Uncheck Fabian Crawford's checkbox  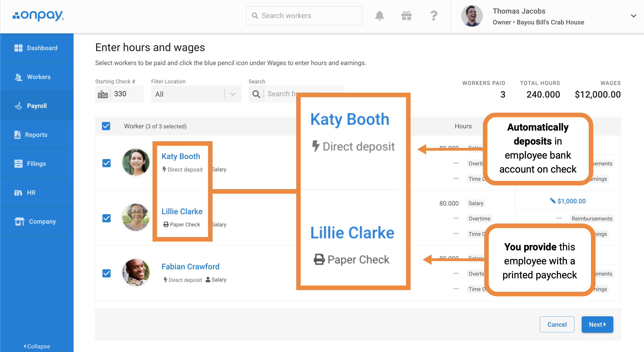[x=107, y=273]
